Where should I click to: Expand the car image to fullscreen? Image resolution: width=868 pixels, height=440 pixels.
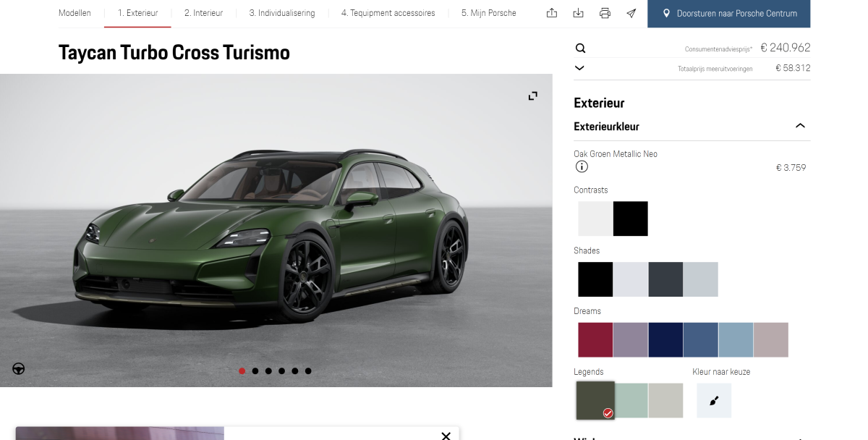pos(533,96)
